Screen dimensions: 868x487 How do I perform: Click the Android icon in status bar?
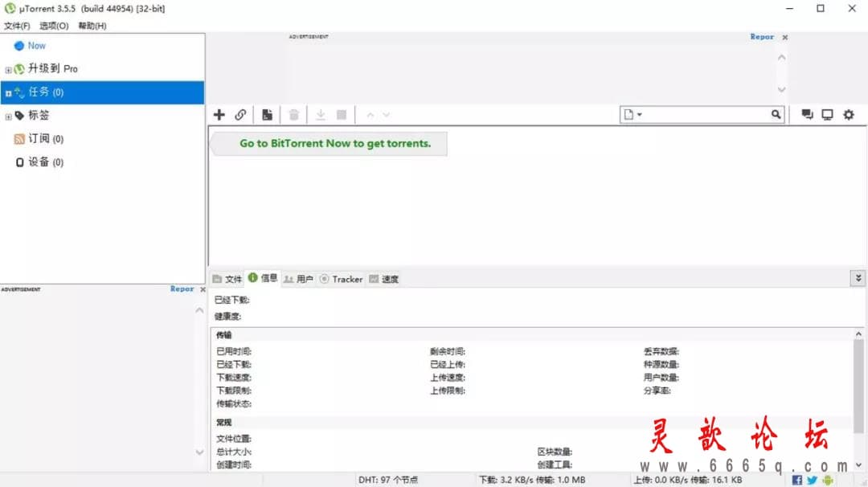tap(828, 480)
